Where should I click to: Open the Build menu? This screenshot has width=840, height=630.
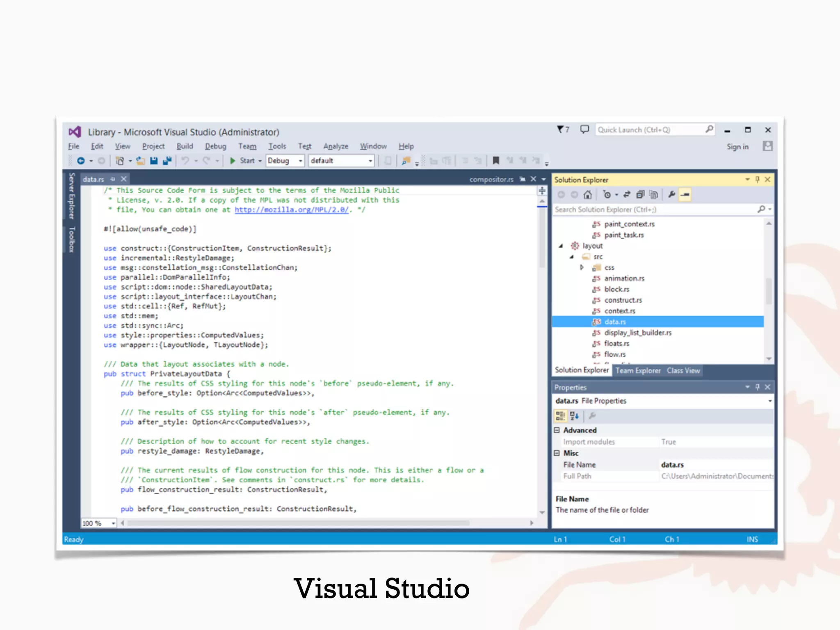click(x=185, y=146)
